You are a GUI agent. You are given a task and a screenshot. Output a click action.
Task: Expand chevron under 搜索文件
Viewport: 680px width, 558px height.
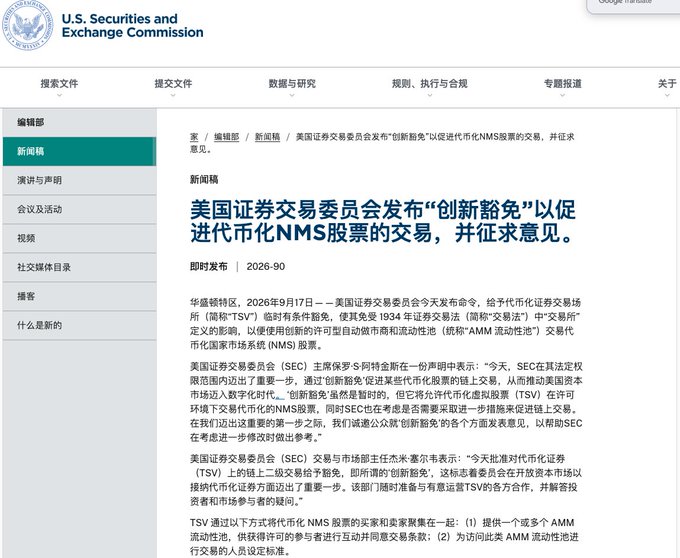point(59,95)
